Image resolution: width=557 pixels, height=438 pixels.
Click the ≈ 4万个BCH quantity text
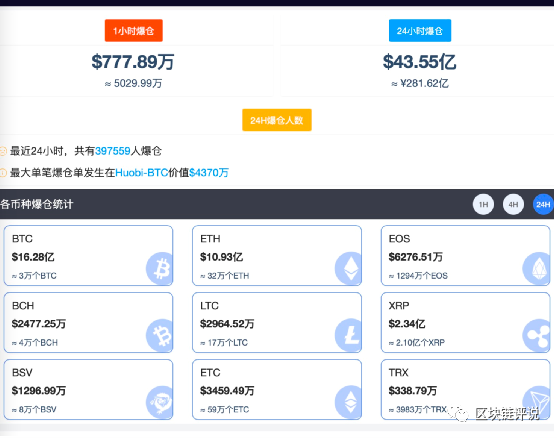(x=35, y=342)
